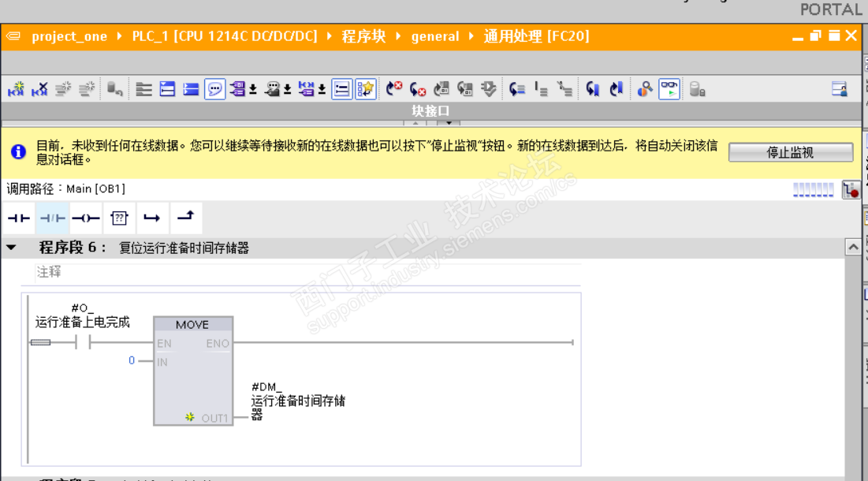The width and height of the screenshot is (868, 481).
Task: Click the checkmark download-arrow toolbar icon
Action: tap(489, 89)
